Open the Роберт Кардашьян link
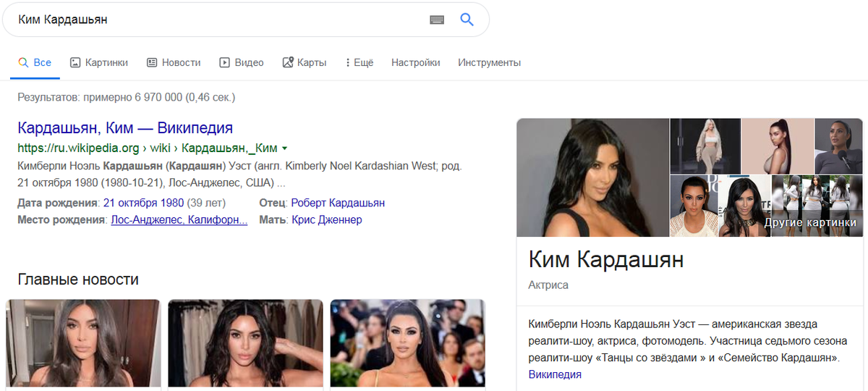 [338, 203]
